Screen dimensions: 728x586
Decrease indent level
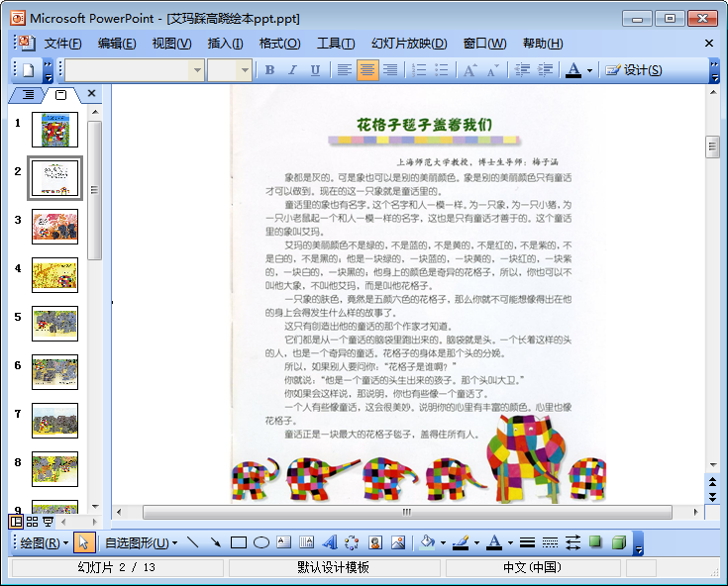(x=522, y=70)
